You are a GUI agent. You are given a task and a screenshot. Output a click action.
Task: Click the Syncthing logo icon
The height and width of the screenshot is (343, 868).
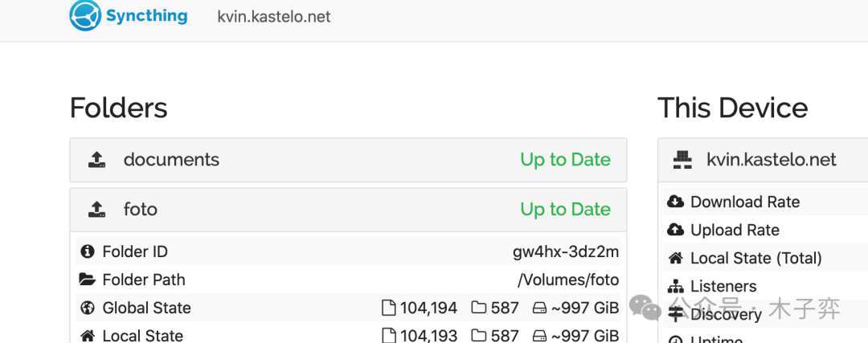(x=84, y=16)
